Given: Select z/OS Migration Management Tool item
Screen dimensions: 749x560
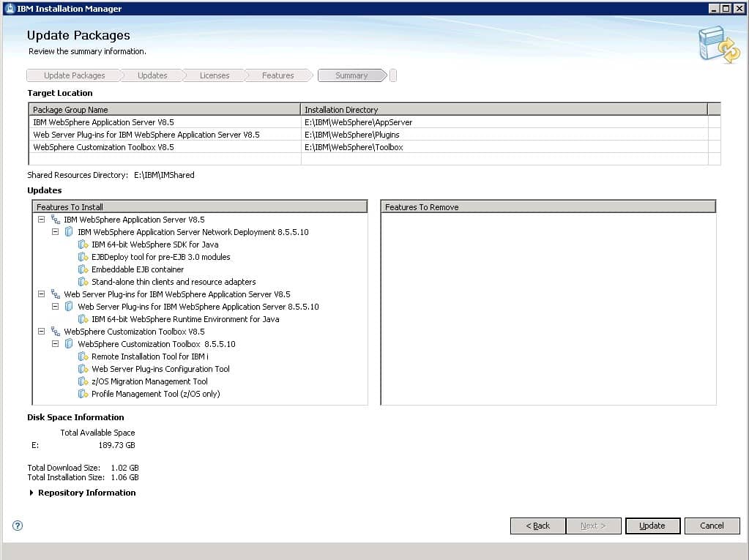Looking at the screenshot, I should pos(149,381).
